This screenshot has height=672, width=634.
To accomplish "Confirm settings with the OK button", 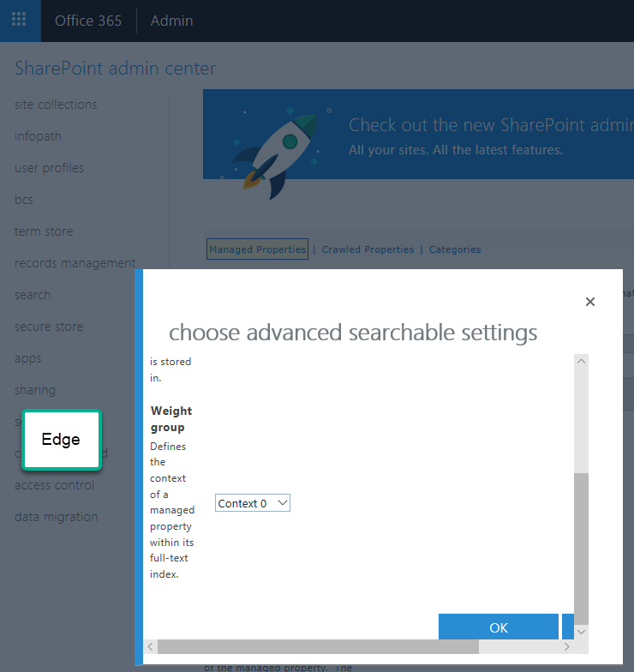I will (499, 627).
